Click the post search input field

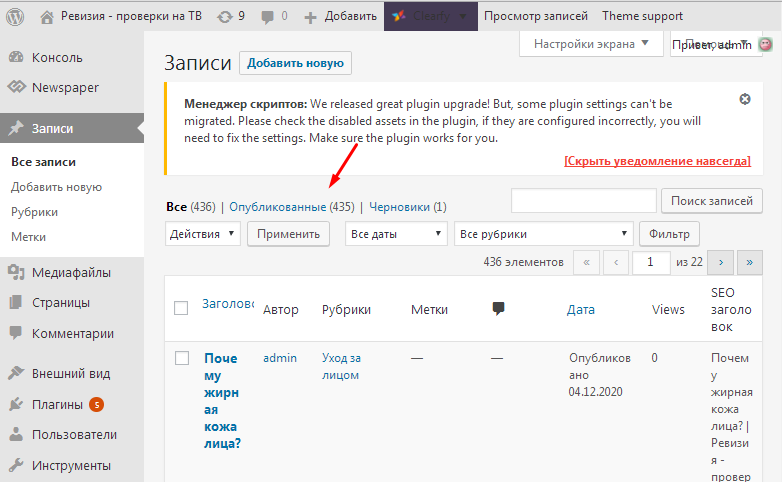pos(583,201)
